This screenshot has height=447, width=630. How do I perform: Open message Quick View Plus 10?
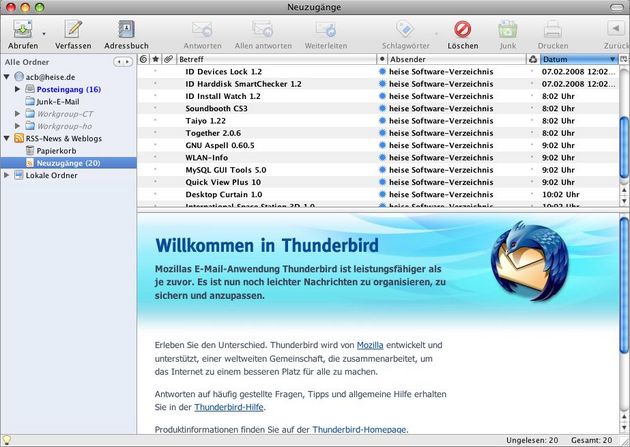point(223,182)
